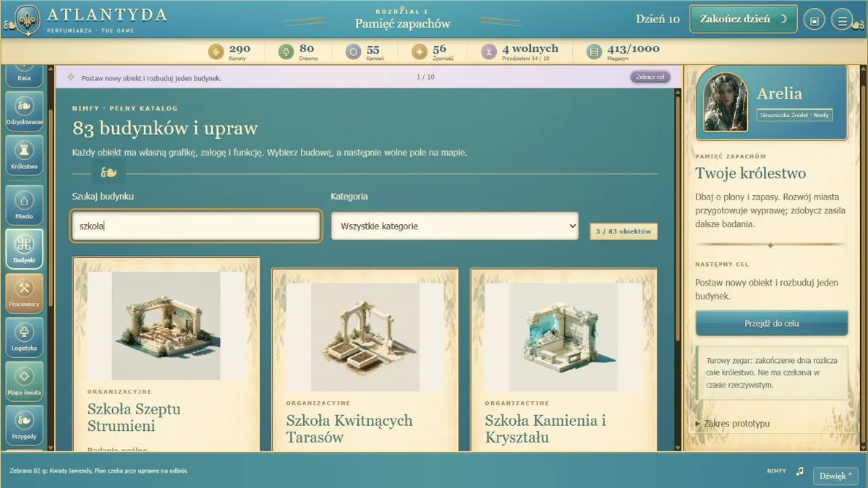The width and height of the screenshot is (868, 488).
Task: Click the Przydzieleni workers icon
Action: [x=489, y=51]
